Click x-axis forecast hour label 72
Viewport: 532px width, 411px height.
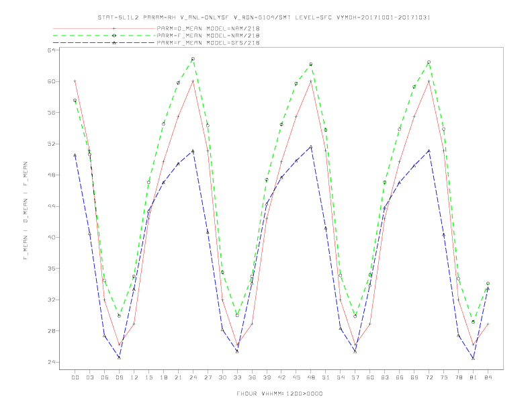point(429,377)
